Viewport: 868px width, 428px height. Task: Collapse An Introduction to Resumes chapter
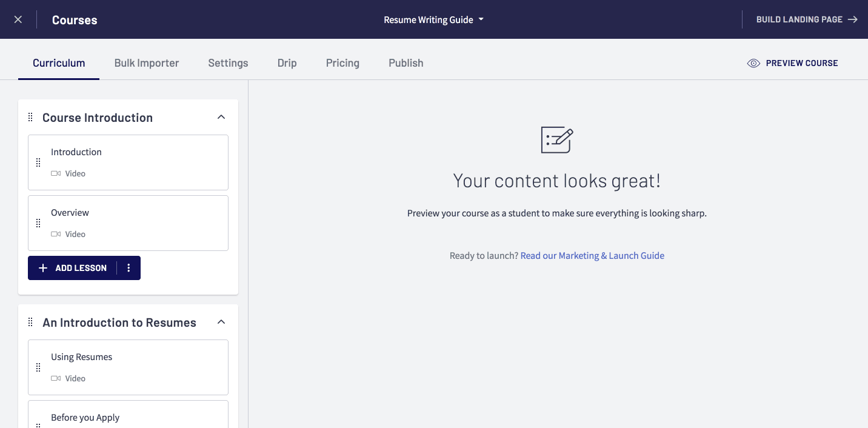point(221,322)
